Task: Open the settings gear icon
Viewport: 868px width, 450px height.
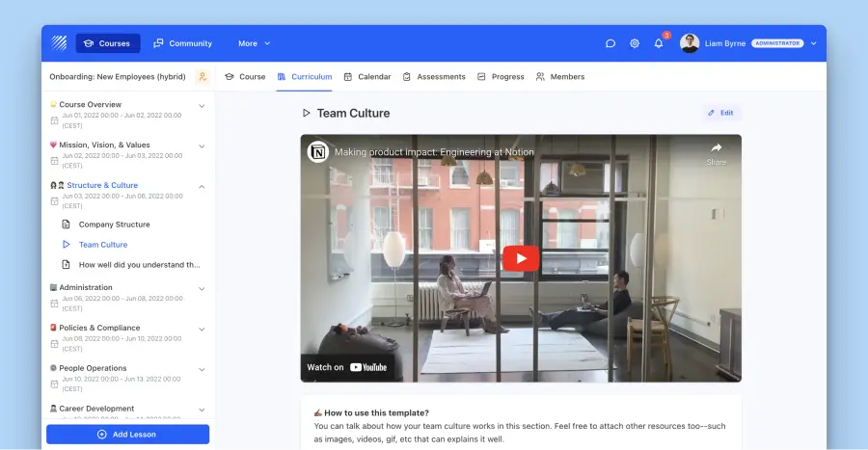Action: pyautogui.click(x=635, y=43)
